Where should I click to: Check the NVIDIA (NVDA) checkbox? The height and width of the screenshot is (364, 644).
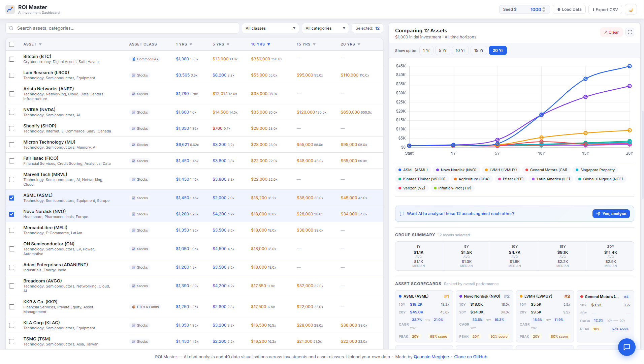pyautogui.click(x=12, y=113)
